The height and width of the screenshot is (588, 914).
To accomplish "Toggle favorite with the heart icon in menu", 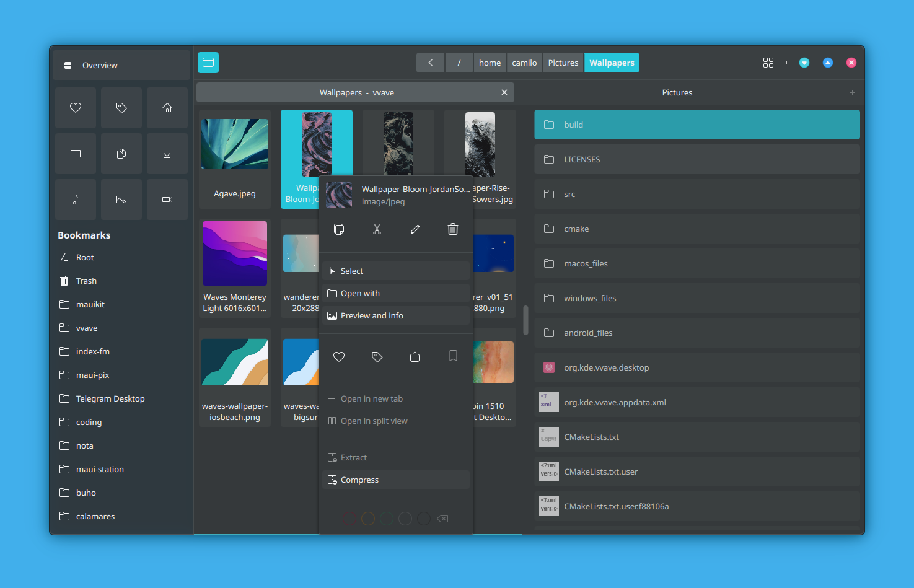I will 339,356.
